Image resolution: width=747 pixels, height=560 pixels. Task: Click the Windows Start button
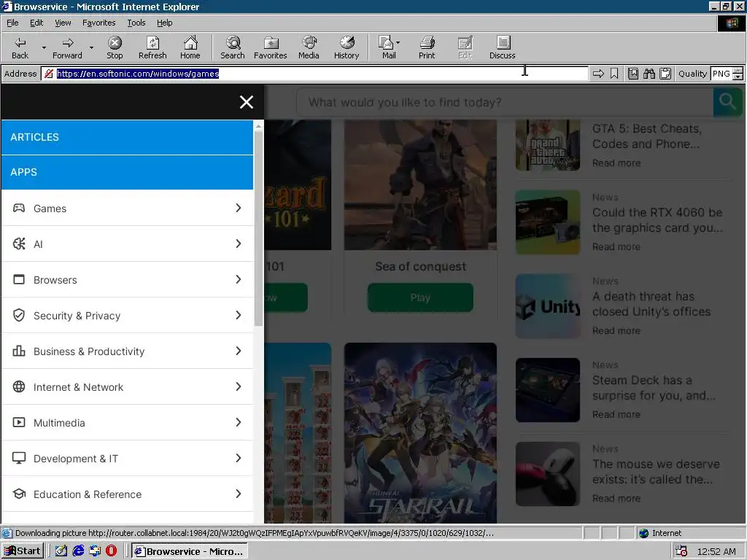23,551
